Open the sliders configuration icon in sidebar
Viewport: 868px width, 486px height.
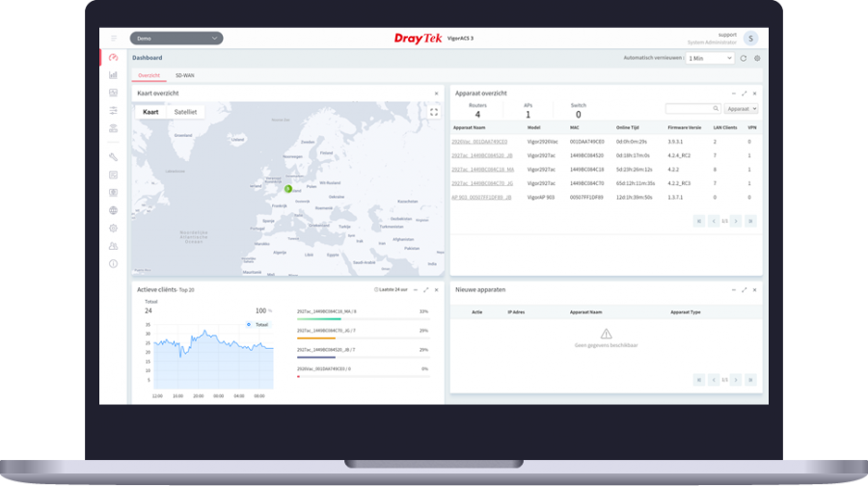point(114,111)
